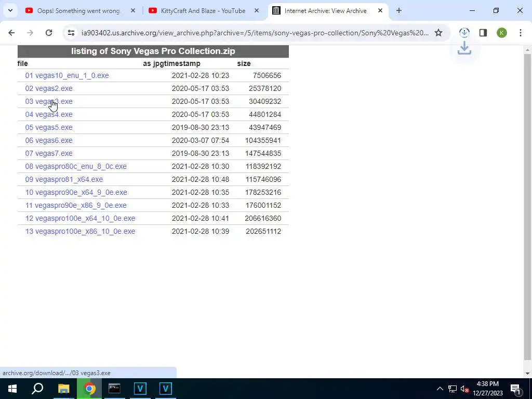Download 06 vegas6.exe
The width and height of the screenshot is (532, 399).
pyautogui.click(x=48, y=140)
